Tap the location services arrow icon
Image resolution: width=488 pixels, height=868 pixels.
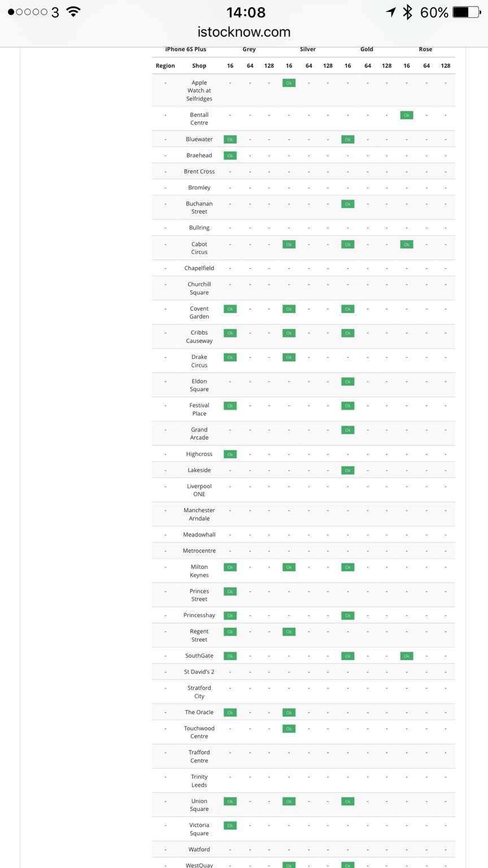point(390,12)
